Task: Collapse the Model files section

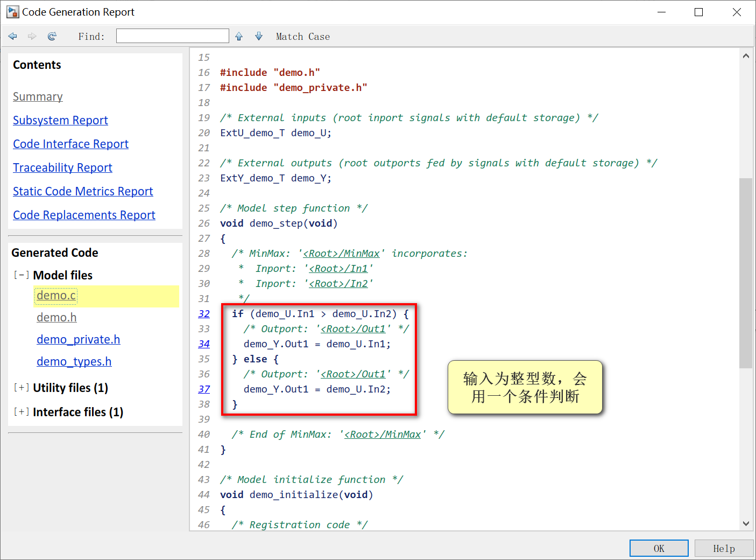Action: point(22,275)
